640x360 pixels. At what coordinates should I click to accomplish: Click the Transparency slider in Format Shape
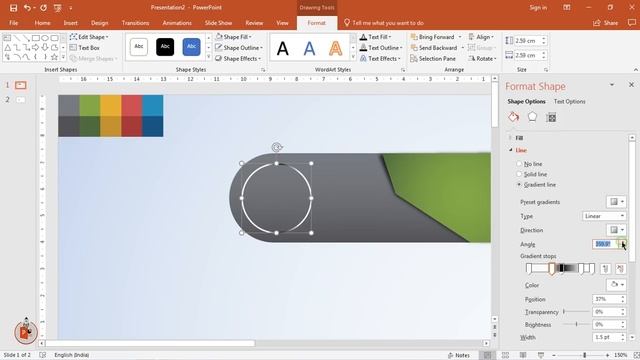(x=575, y=311)
